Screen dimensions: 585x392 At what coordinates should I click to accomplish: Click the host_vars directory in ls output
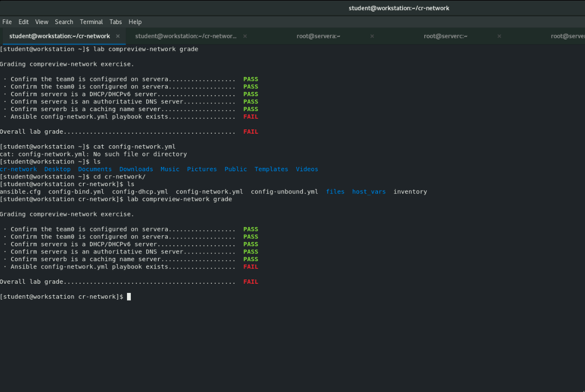click(x=369, y=191)
